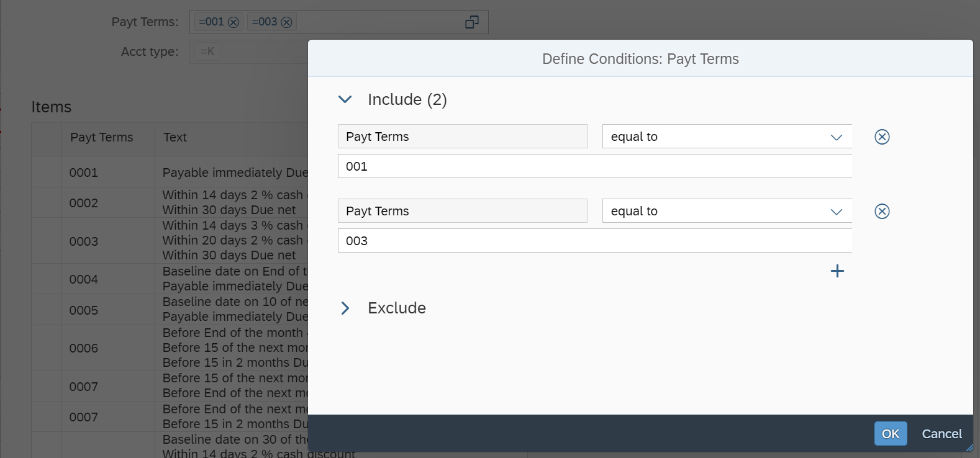Open value help icon in Payt Terms field
Image resolution: width=980 pixels, height=458 pixels.
pos(472,22)
